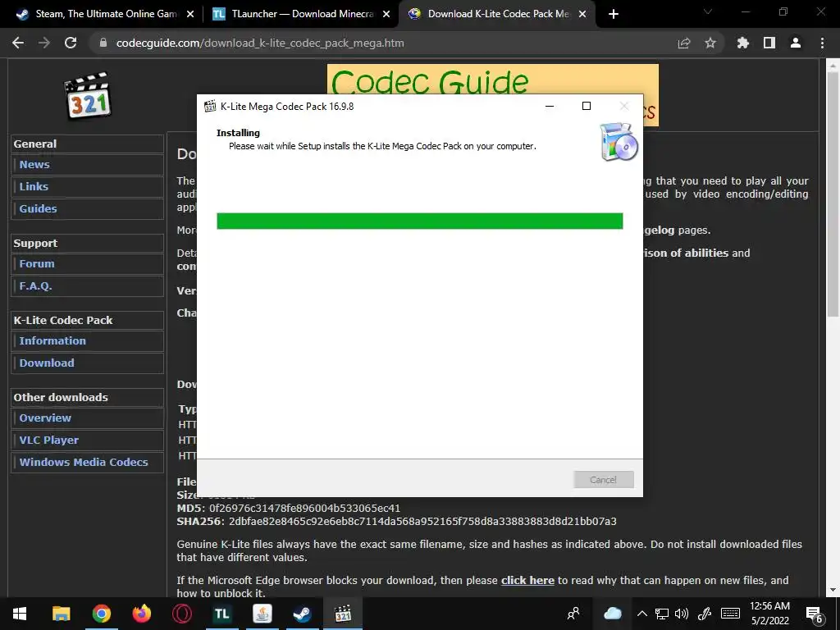This screenshot has width=840, height=630.
Task: Open Steam from the taskbar
Action: click(302, 614)
